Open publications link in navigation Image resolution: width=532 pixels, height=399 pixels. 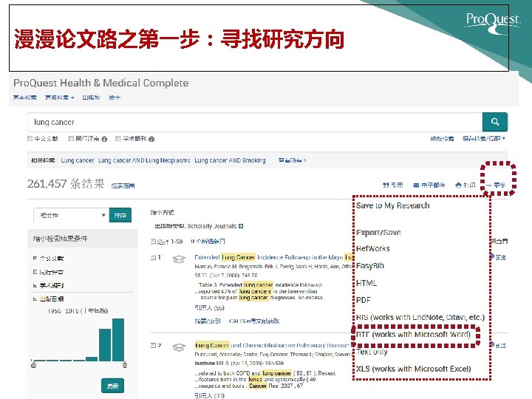coord(92,98)
